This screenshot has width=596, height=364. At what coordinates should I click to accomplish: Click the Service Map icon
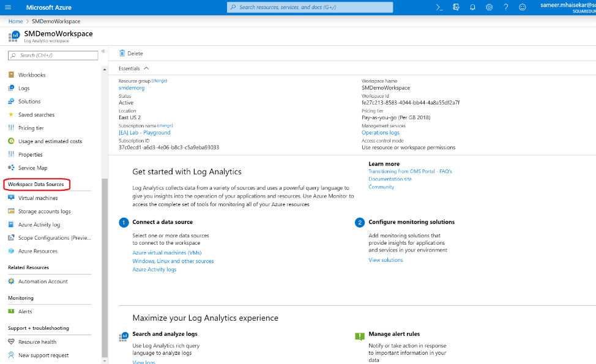12,168
